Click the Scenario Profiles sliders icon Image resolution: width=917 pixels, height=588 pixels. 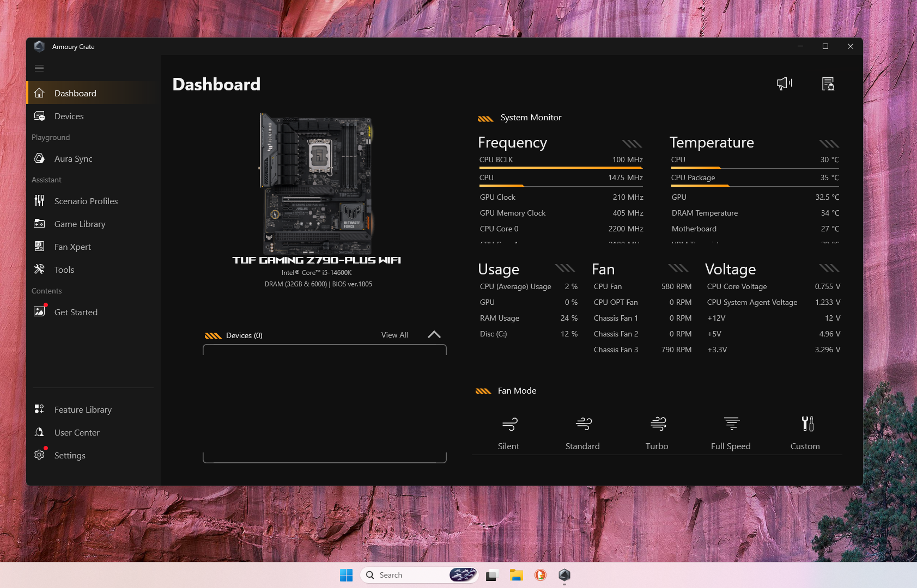(x=39, y=201)
